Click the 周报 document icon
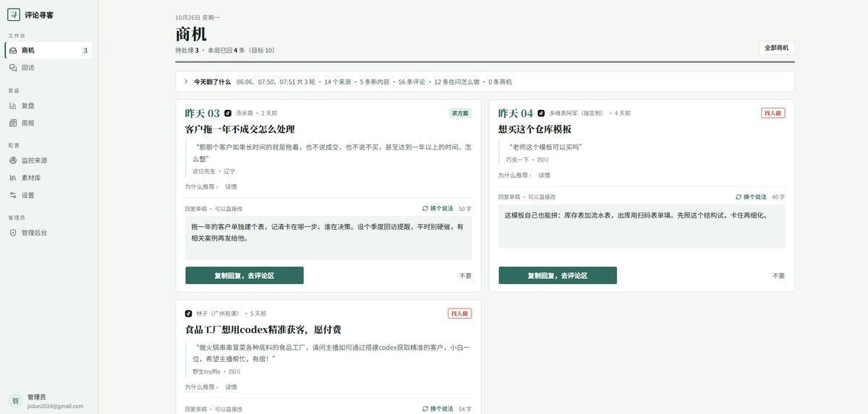 13,123
